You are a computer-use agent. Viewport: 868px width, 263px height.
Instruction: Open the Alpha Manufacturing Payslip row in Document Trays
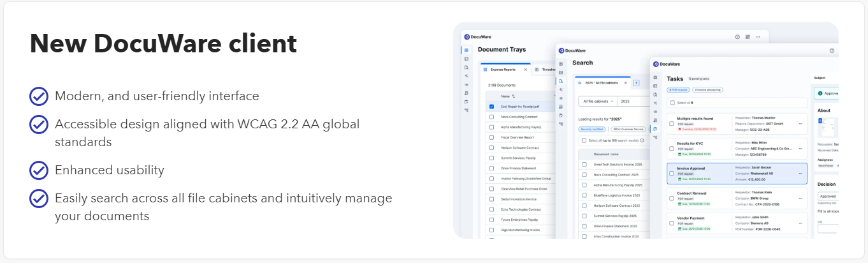[x=520, y=127]
